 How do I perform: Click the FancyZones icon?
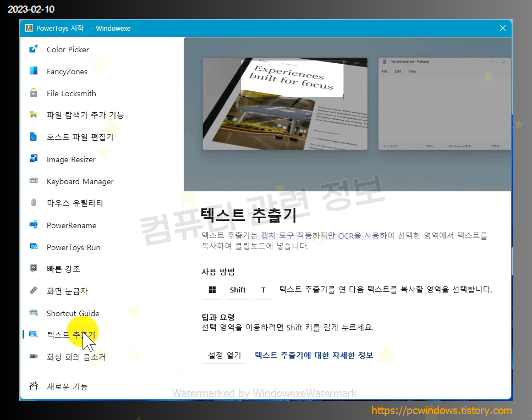point(33,71)
